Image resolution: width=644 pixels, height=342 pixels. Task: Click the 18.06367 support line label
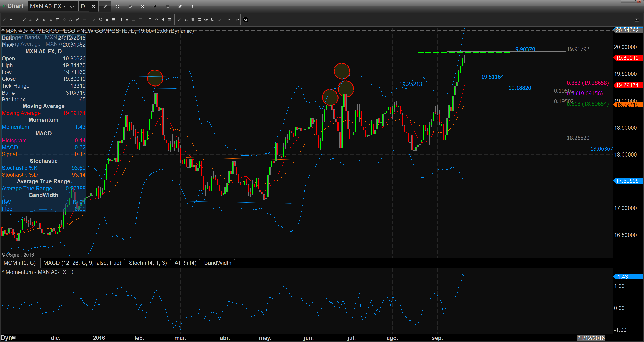click(x=602, y=149)
